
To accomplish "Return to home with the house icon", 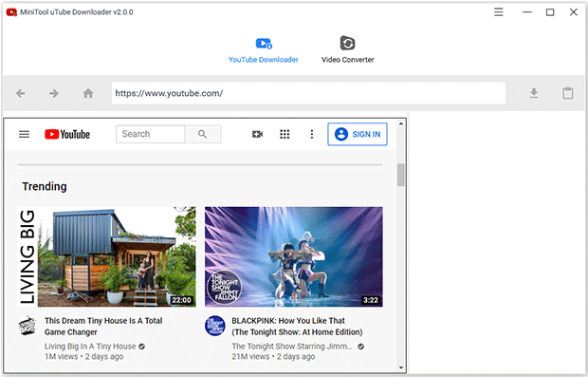I will click(x=88, y=93).
